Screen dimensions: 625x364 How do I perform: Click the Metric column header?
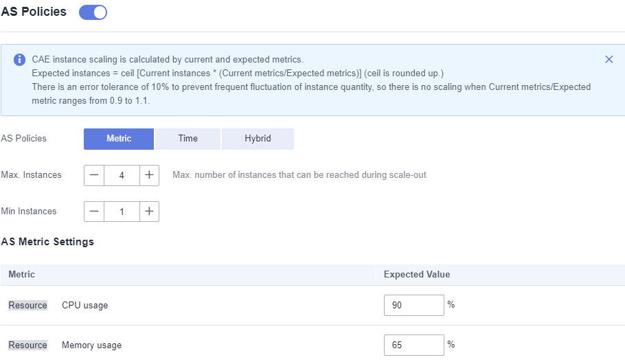(21, 274)
